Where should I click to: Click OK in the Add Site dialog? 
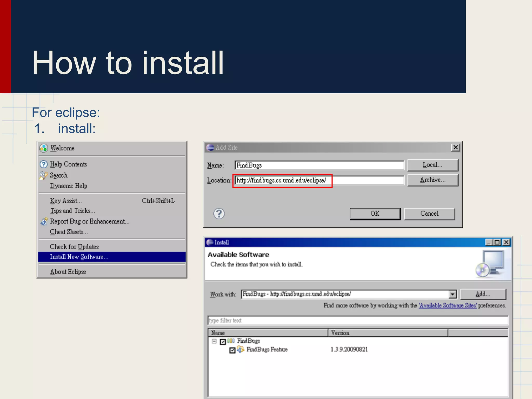click(x=375, y=214)
